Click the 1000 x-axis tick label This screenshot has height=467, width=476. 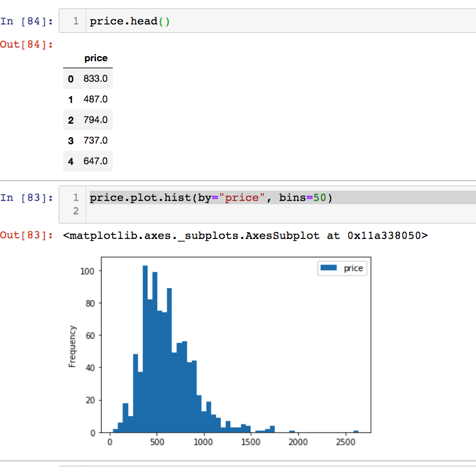coord(203,442)
